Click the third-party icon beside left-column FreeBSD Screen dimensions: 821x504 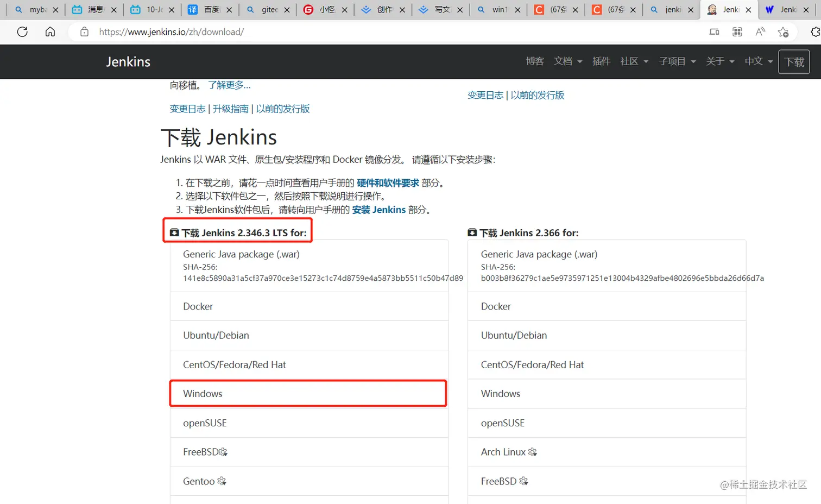tap(223, 452)
